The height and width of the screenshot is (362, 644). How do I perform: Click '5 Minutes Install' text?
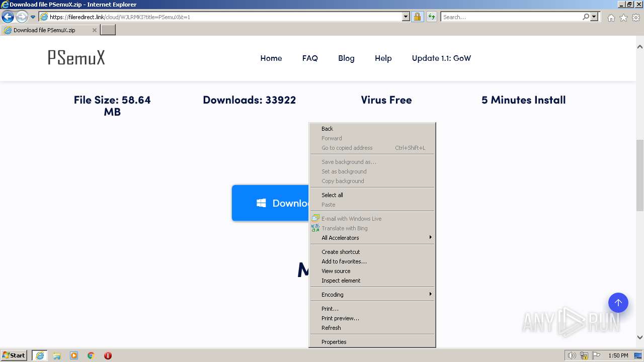524,100
